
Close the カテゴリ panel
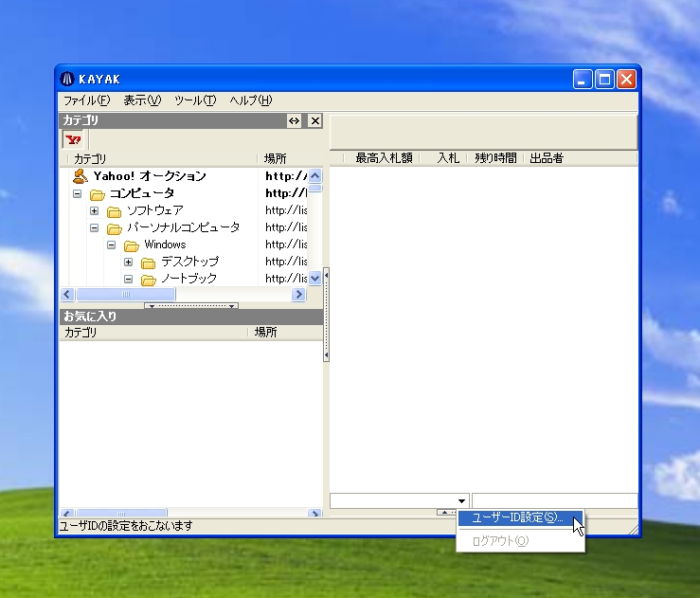tap(314, 120)
